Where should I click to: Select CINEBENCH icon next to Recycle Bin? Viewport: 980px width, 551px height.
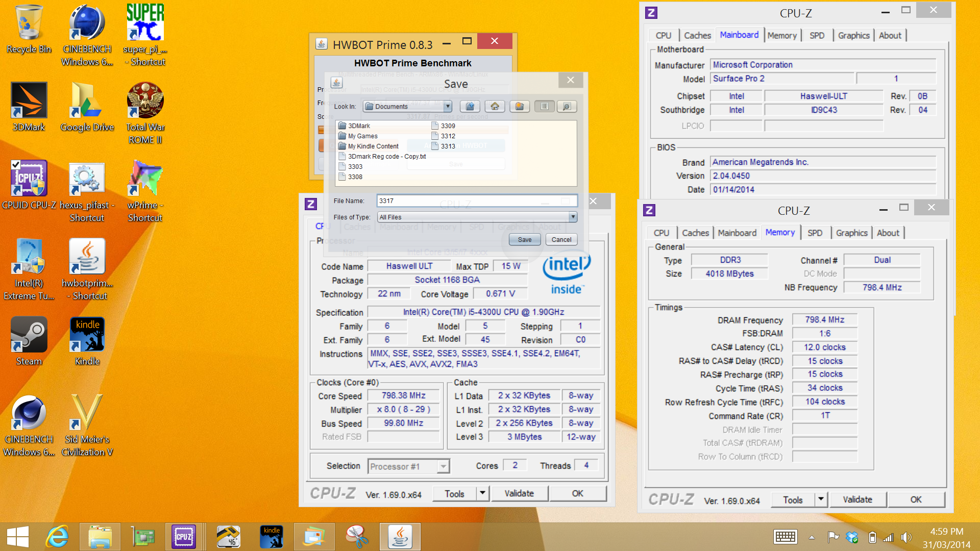click(x=87, y=35)
